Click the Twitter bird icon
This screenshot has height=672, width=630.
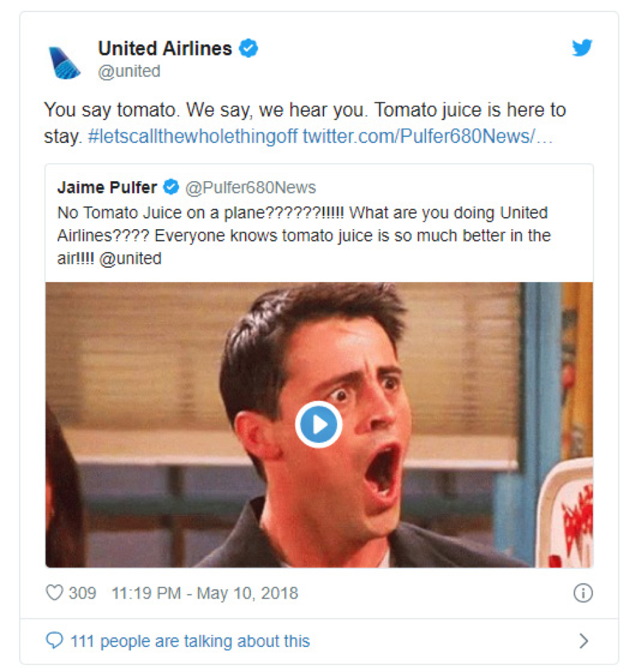(x=582, y=48)
